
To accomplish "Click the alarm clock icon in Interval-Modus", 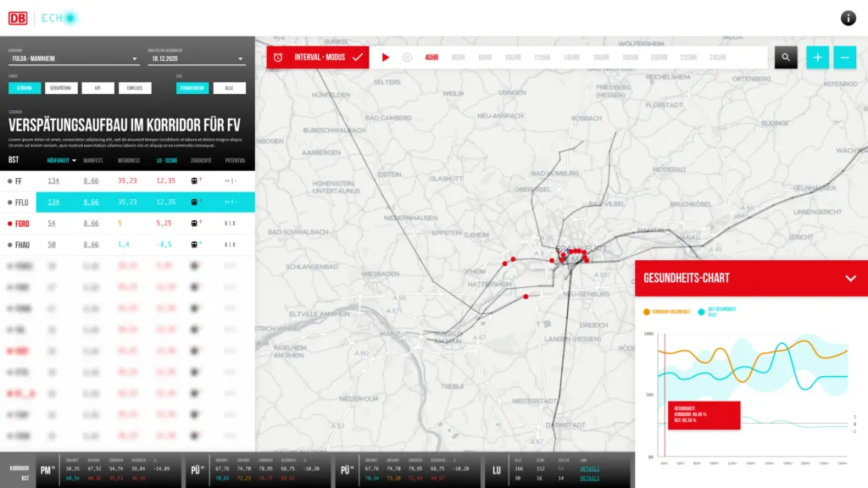I will click(x=278, y=58).
